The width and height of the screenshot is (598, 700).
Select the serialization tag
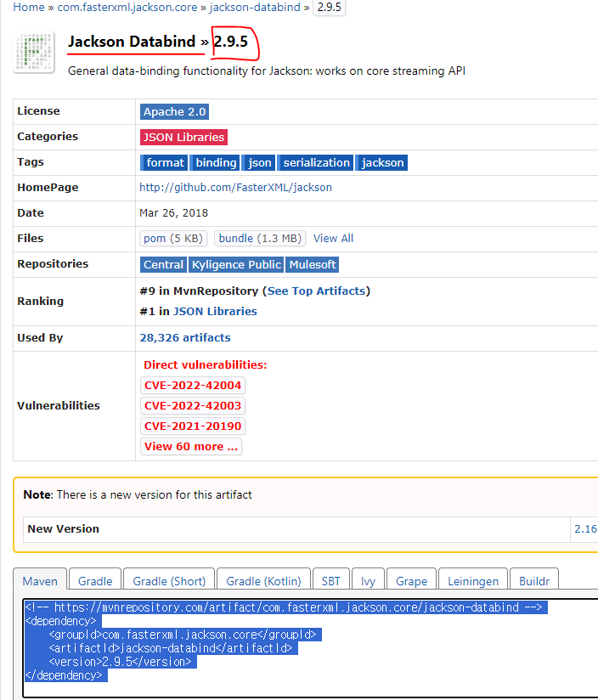pyautogui.click(x=316, y=162)
